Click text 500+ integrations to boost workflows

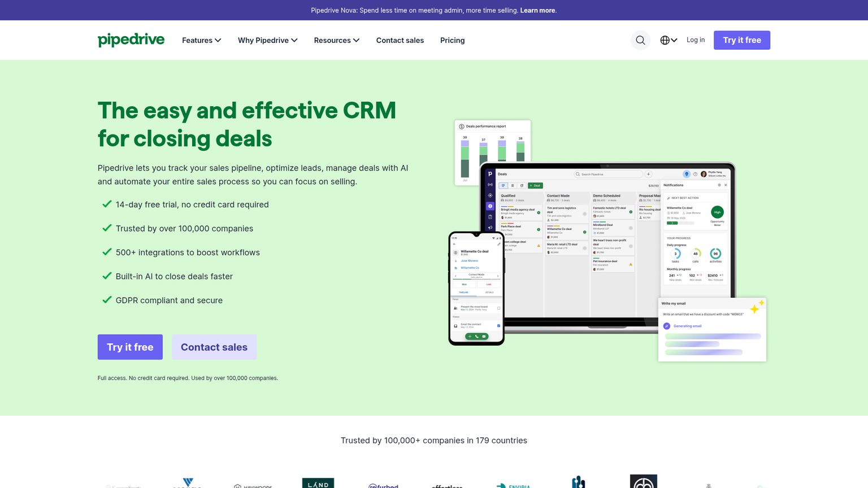tap(188, 252)
